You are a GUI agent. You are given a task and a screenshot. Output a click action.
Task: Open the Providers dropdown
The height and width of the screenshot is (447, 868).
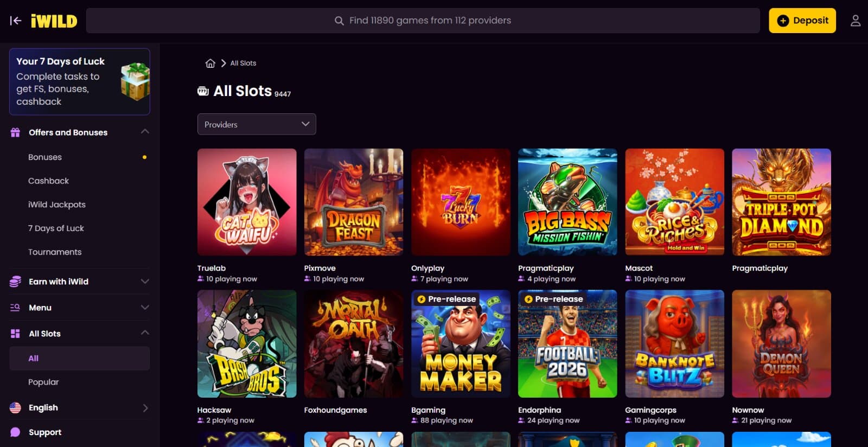257,124
